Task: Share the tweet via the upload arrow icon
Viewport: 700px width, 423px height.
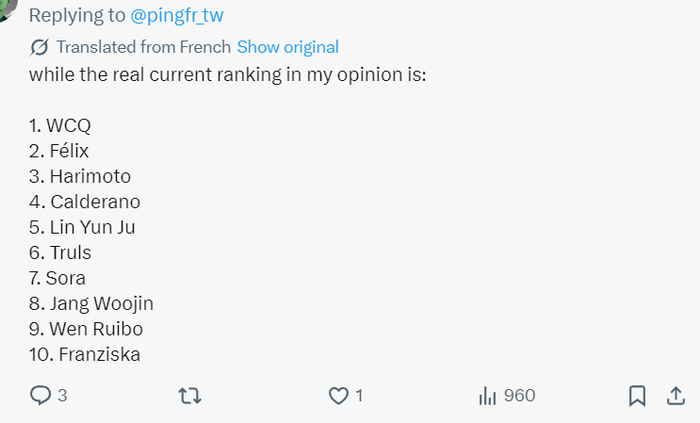Action: [675, 396]
